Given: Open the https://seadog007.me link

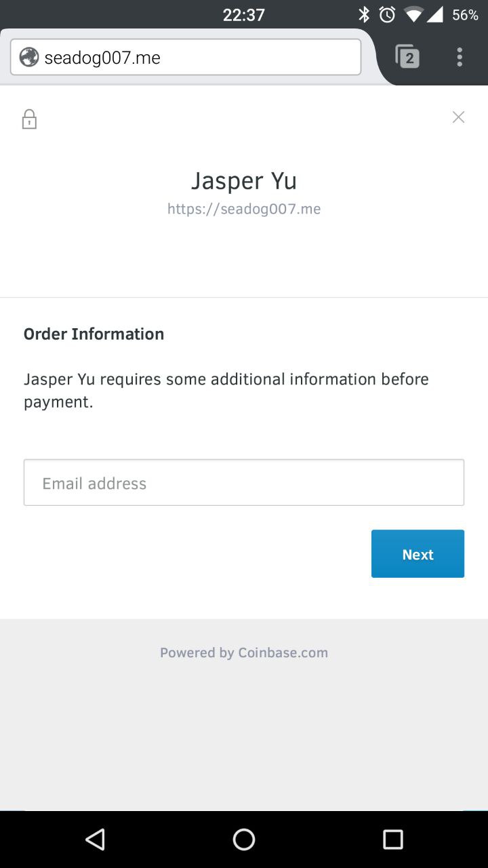Looking at the screenshot, I should pos(244,209).
